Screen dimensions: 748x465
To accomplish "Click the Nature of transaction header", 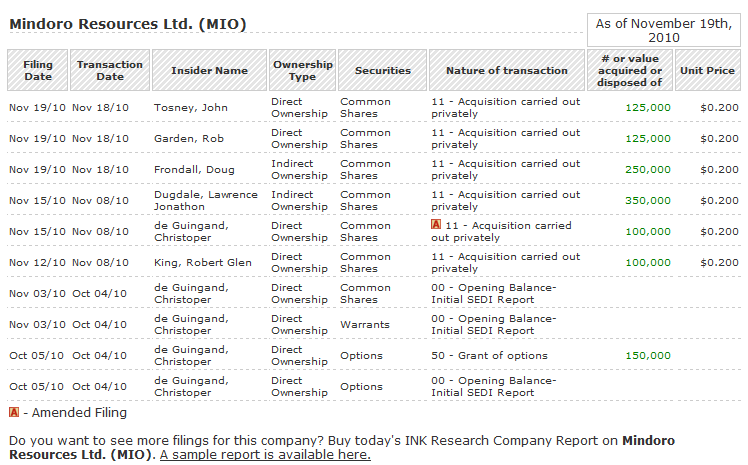I will pyautogui.click(x=506, y=71).
